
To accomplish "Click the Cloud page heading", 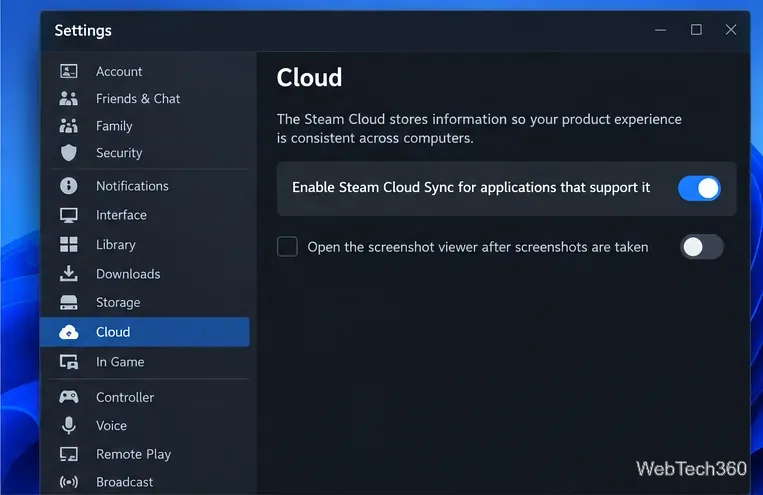I will [x=309, y=78].
